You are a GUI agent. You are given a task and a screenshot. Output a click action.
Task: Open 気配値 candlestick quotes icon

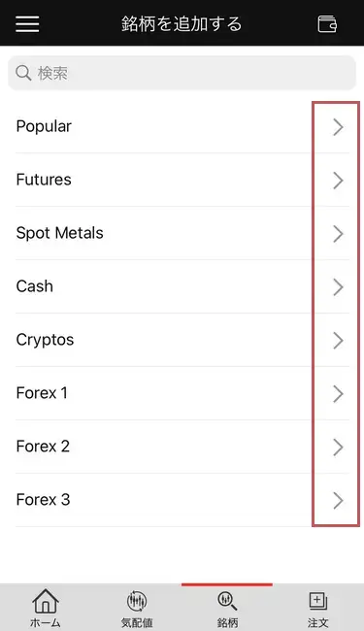click(137, 601)
